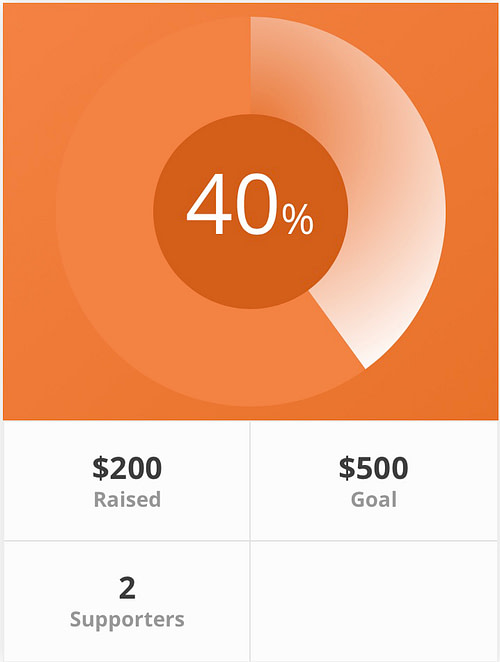Select the Goal label

pos(374,499)
